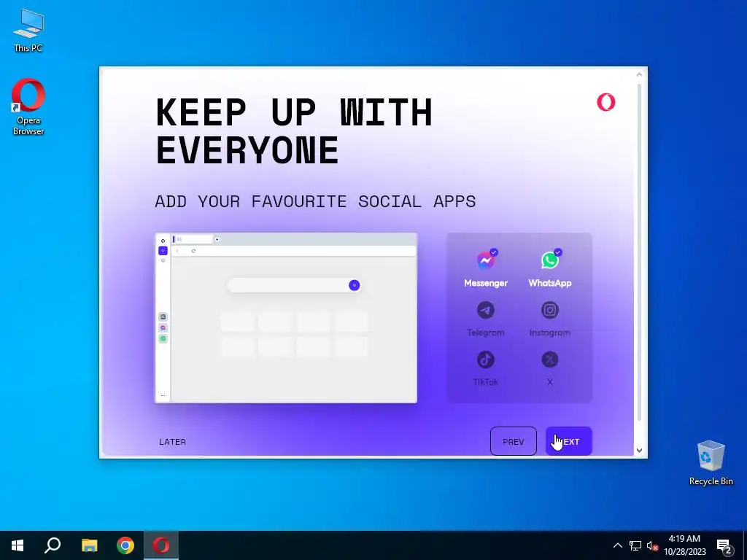Open taskbar search
Screen dimensions: 747x560
pos(53,545)
